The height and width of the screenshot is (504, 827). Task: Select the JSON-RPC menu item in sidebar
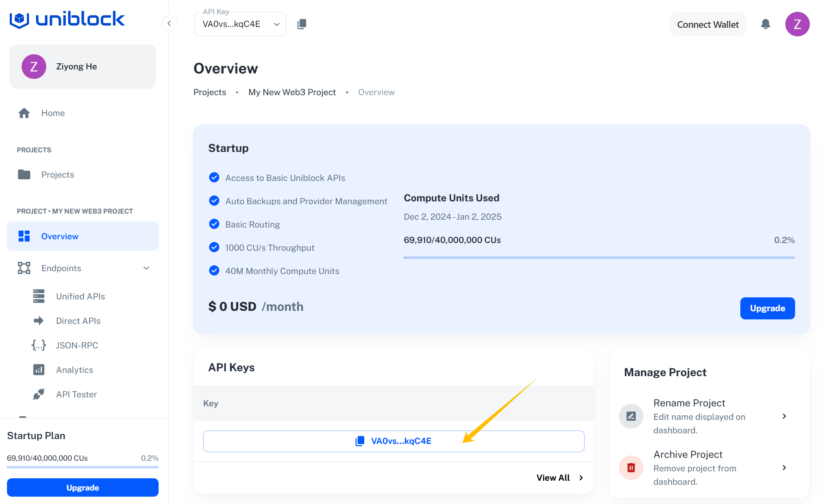tap(77, 345)
